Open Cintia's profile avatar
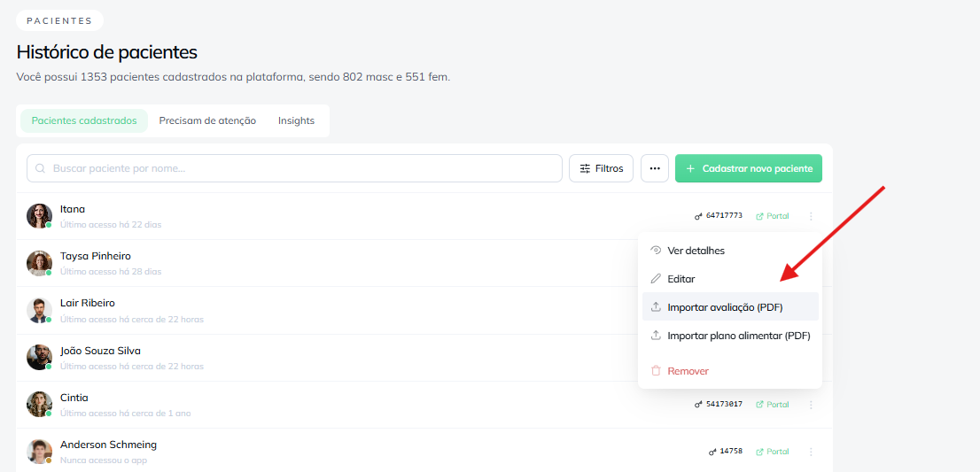 pyautogui.click(x=39, y=405)
